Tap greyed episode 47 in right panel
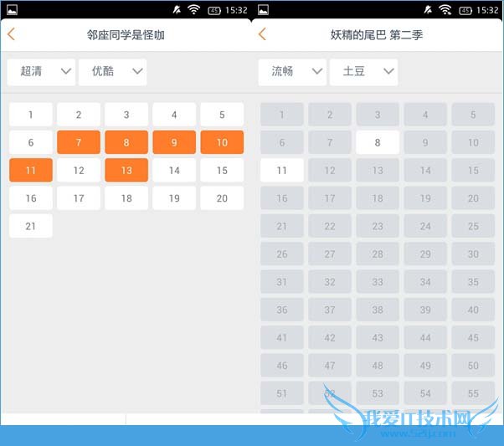Image resolution: width=504 pixels, height=446 pixels. (330, 366)
